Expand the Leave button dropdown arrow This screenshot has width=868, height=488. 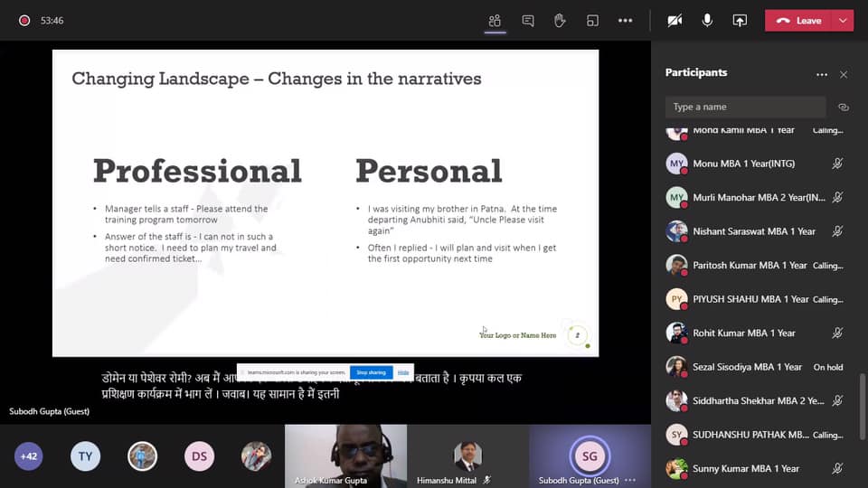pos(844,21)
